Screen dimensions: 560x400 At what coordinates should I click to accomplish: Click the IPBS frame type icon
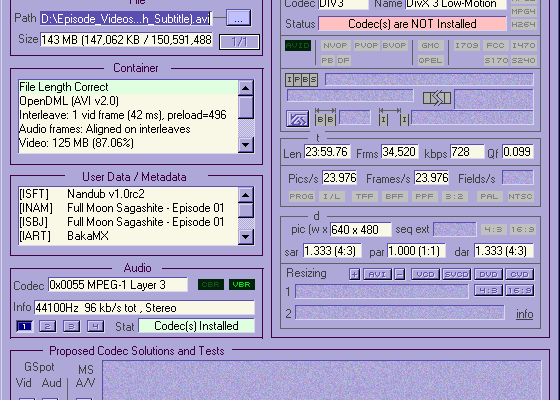301,80
